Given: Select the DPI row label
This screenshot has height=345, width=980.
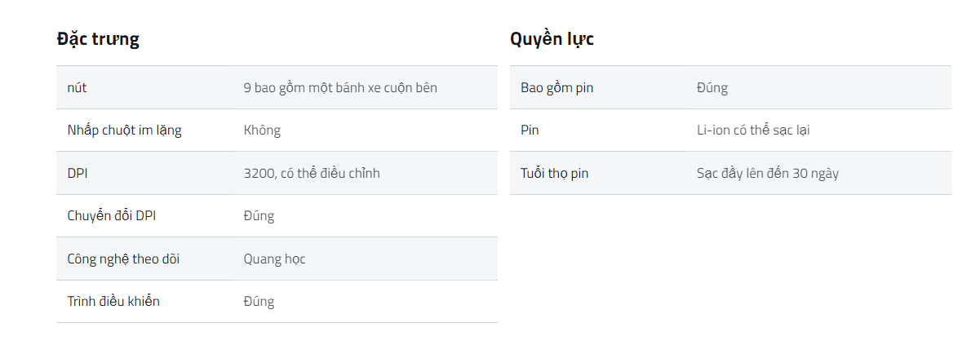Looking at the screenshot, I should click(x=77, y=173).
